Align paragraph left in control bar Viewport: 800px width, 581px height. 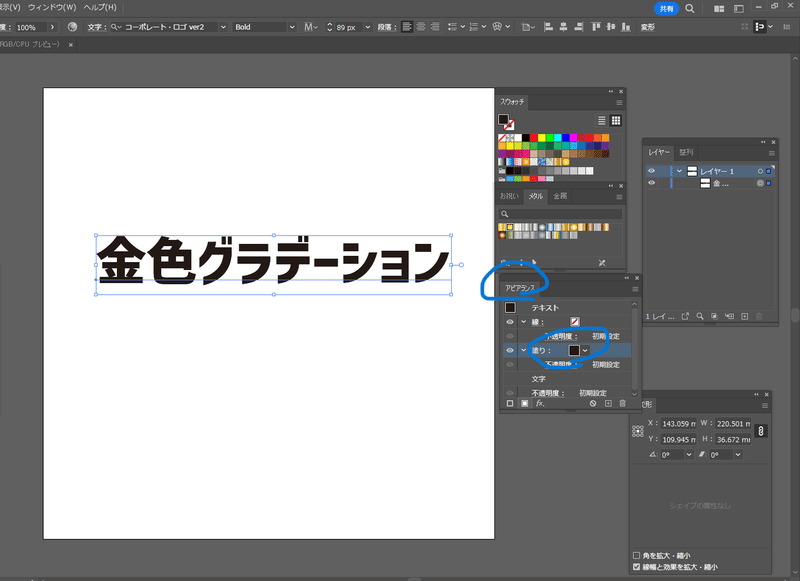click(407, 27)
